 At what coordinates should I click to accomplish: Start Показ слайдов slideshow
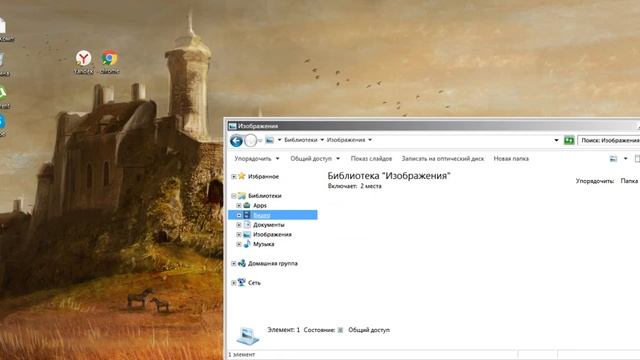pos(371,158)
